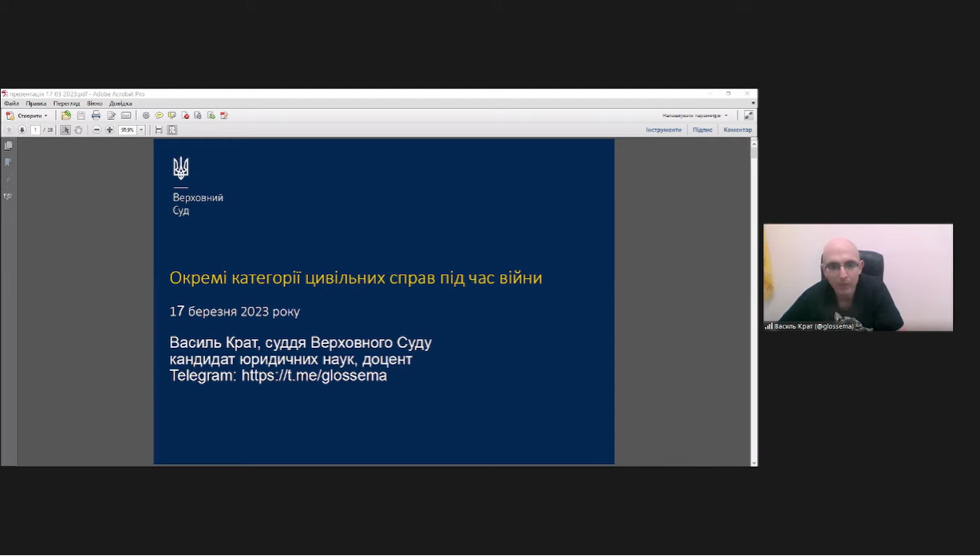
Task: Open the Файл menu
Action: click(x=11, y=104)
